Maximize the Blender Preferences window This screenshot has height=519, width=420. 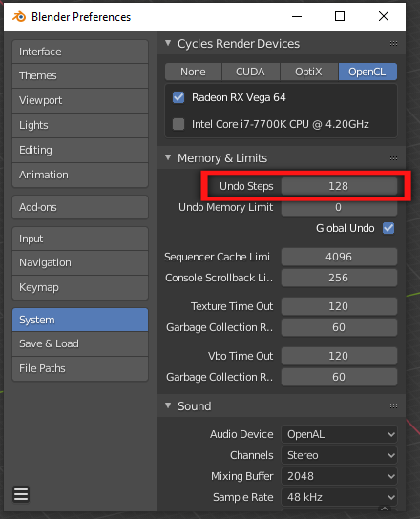click(340, 16)
